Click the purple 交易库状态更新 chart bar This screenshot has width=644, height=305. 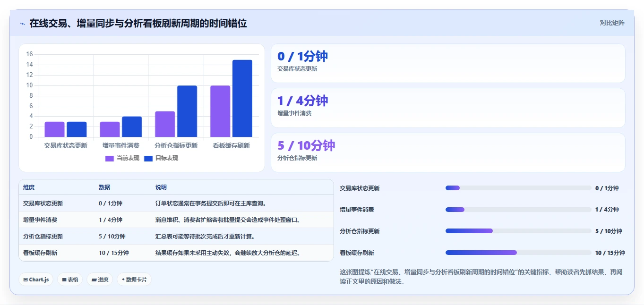[x=54, y=129]
